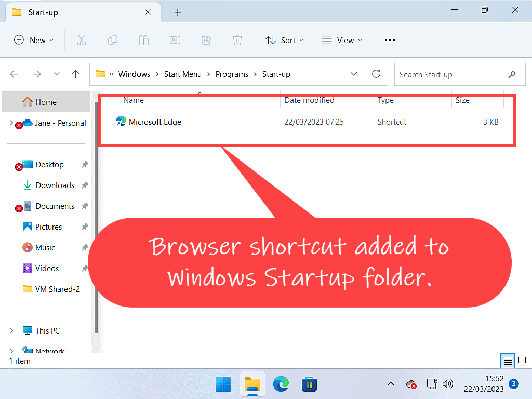Add a new File Explorer tab

(178, 12)
